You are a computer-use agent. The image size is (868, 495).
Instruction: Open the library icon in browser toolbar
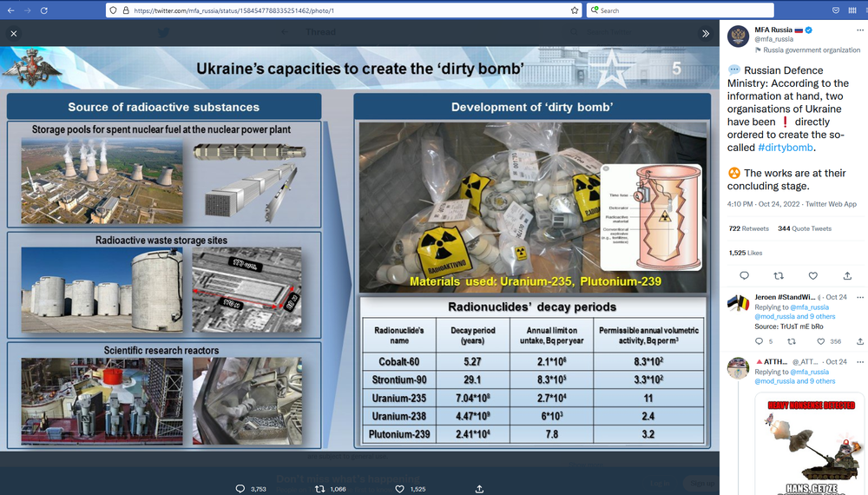tap(852, 10)
